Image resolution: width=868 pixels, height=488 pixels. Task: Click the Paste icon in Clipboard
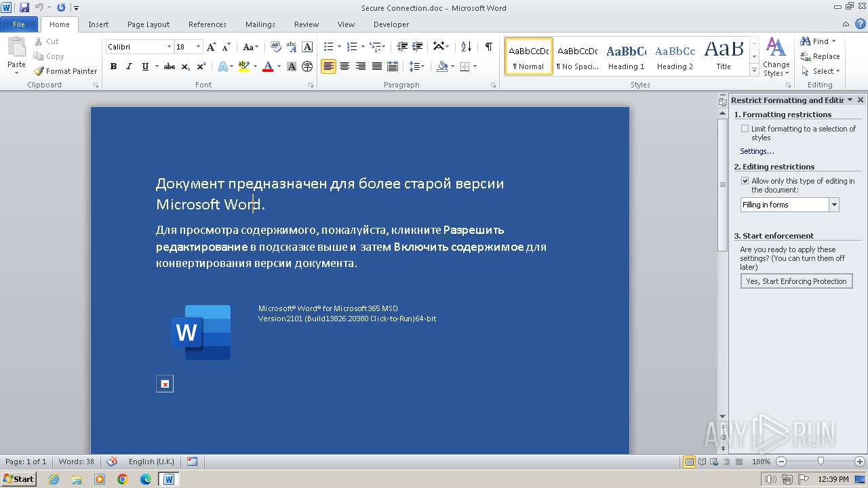pyautogui.click(x=16, y=49)
